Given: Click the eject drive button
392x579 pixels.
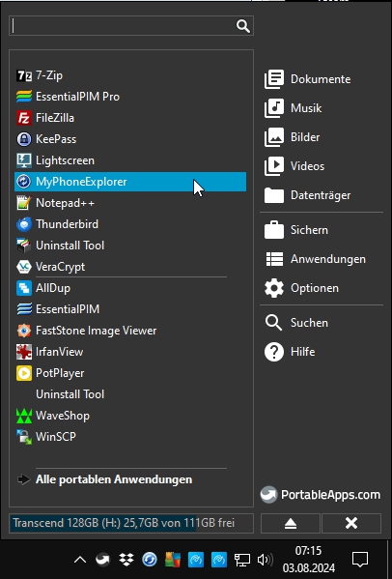Looking at the screenshot, I should tap(291, 523).
